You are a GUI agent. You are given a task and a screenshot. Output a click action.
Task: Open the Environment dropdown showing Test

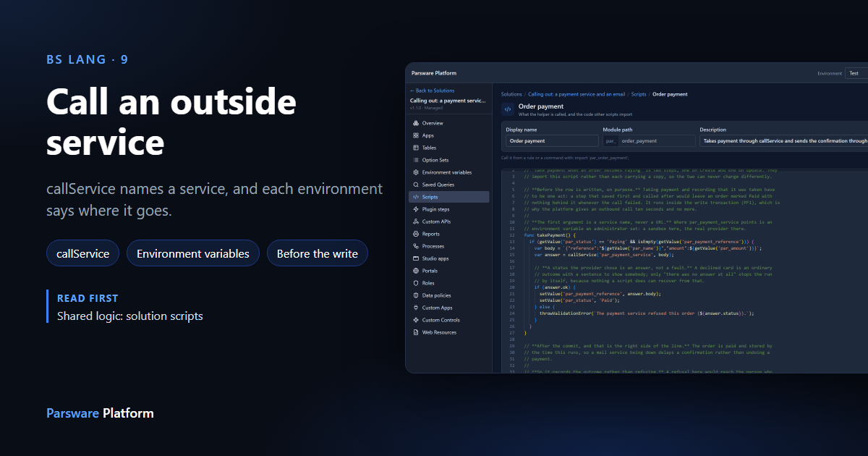pyautogui.click(x=856, y=73)
